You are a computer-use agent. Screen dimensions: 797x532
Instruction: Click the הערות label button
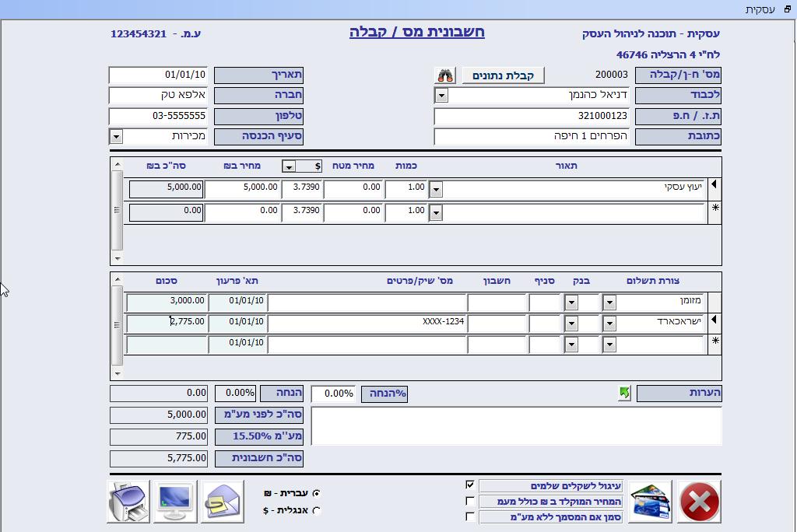coord(679,394)
